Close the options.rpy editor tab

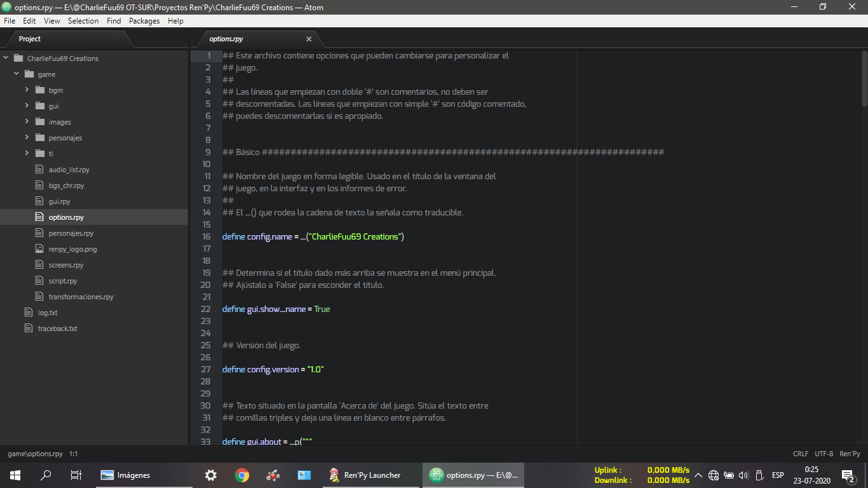tap(309, 39)
